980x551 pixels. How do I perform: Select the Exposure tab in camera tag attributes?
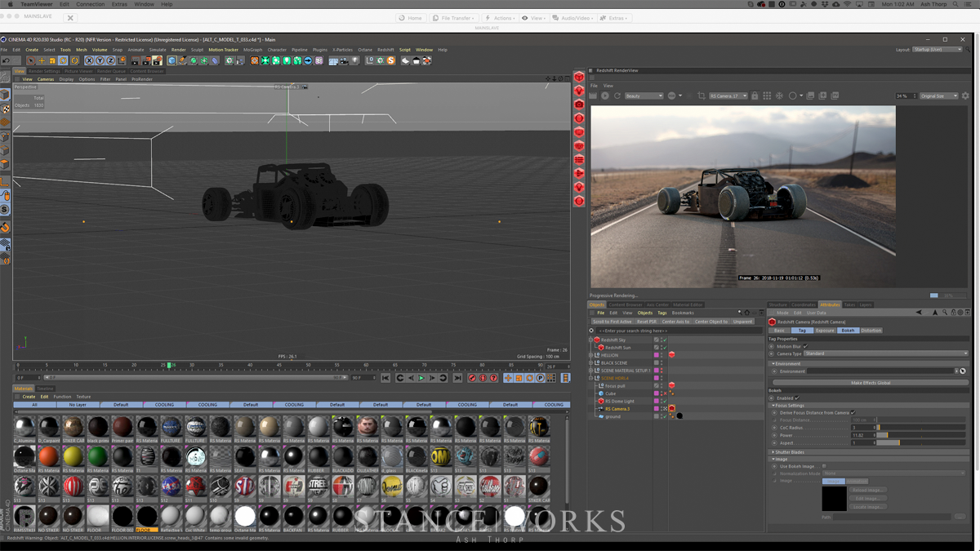click(825, 331)
